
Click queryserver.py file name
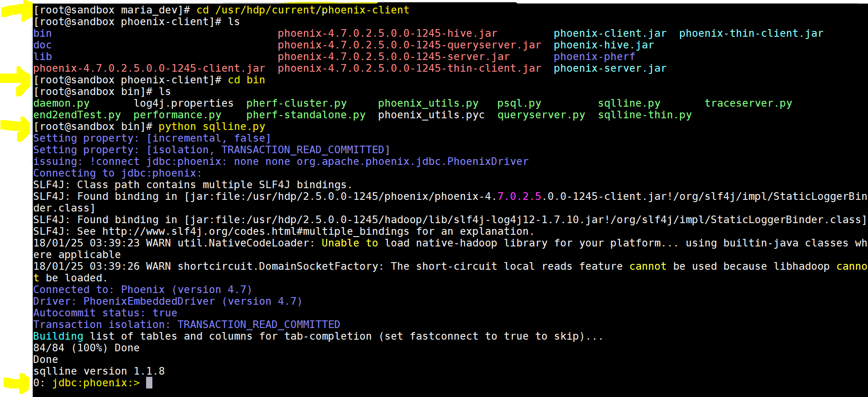tap(541, 115)
